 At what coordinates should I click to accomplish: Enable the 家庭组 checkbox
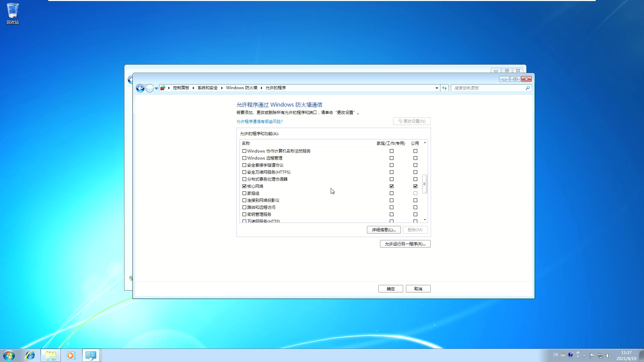[x=244, y=193]
